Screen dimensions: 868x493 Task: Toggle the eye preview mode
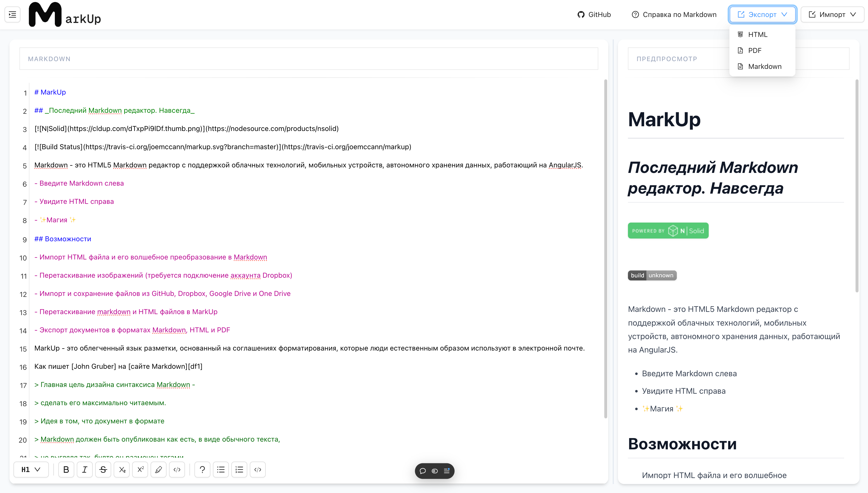(x=434, y=471)
